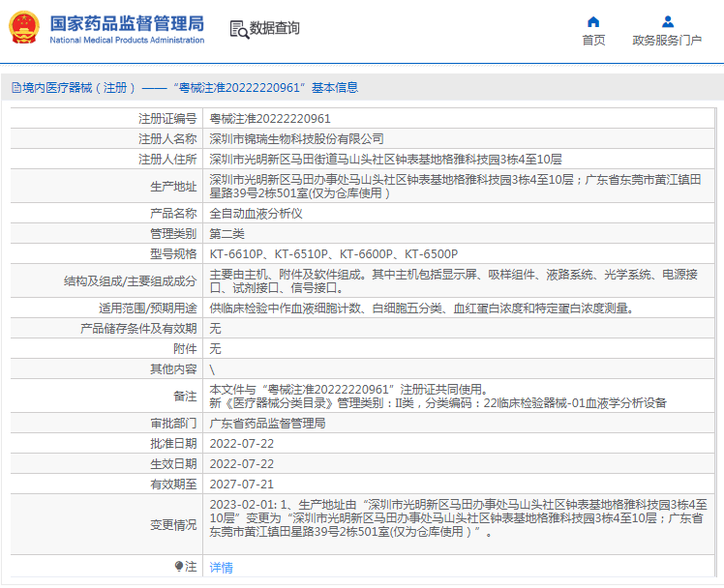Select backslash value in 其他内容 row

[x=212, y=369]
